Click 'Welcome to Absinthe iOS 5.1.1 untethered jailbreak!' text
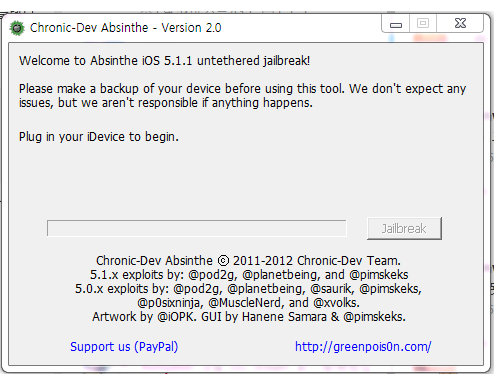The width and height of the screenshot is (494, 374). (164, 61)
